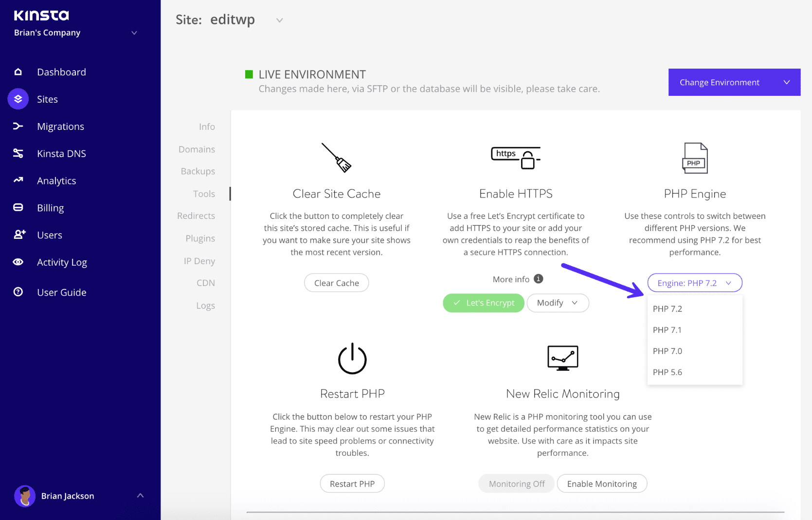Viewport: 812px width, 520px height.
Task: Open User Guide link
Action: 62,292
